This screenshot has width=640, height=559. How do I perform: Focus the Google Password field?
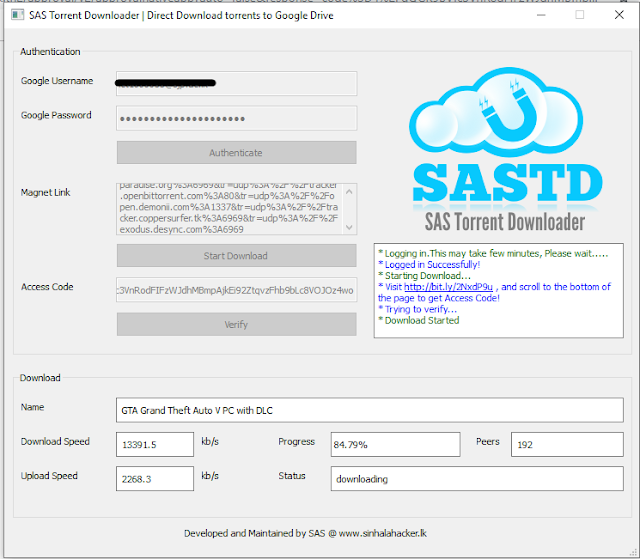coord(236,118)
